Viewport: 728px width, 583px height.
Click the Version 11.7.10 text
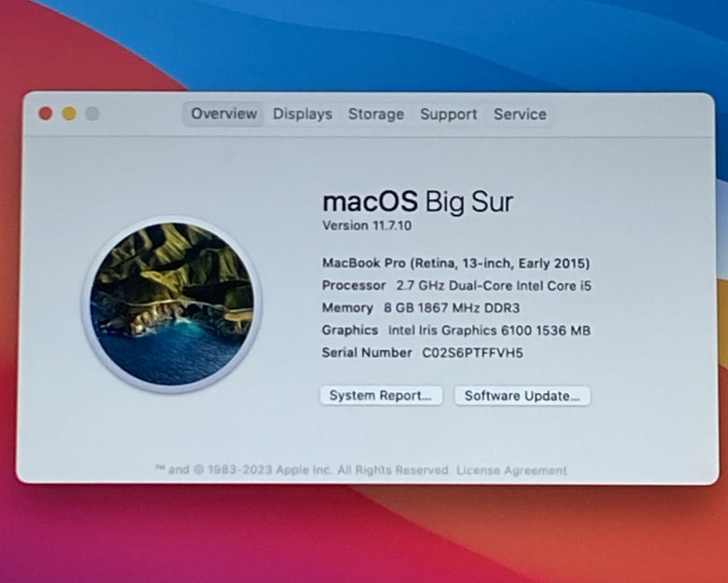(367, 225)
